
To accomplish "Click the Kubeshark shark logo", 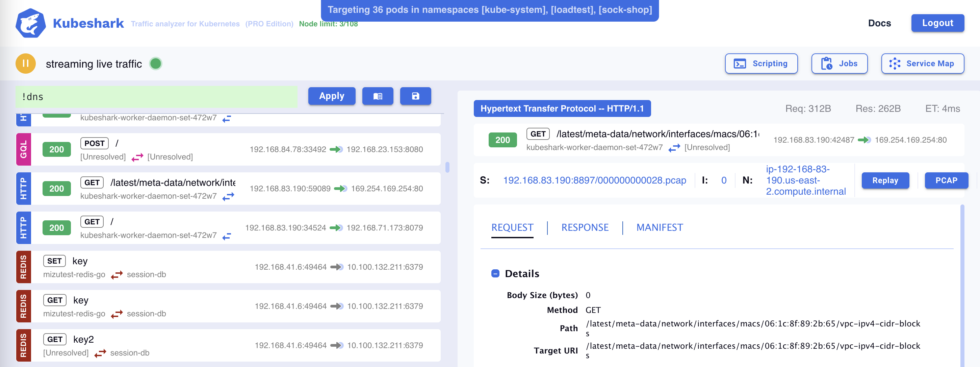I will (x=30, y=23).
